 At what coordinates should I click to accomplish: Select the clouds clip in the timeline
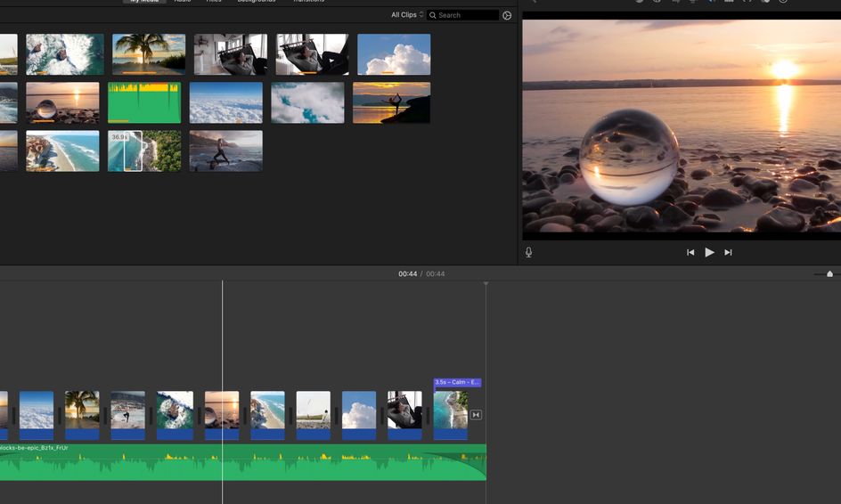[x=37, y=416]
